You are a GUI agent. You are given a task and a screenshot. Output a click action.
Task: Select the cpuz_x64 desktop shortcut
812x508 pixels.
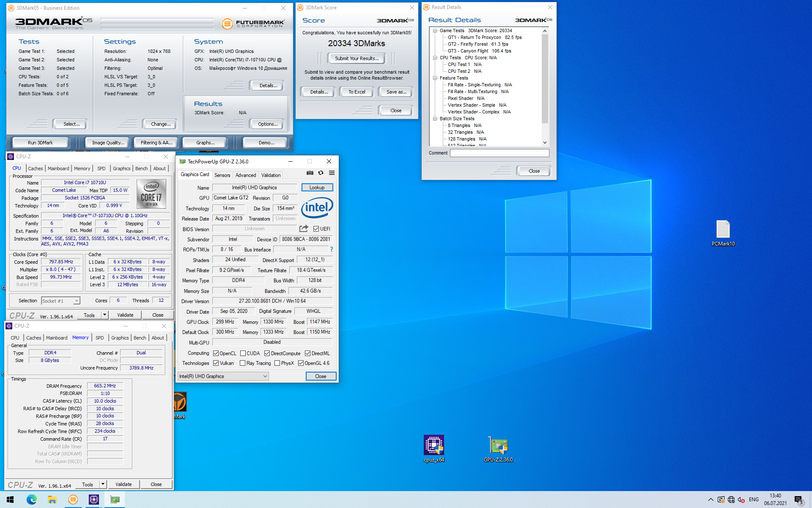point(434,449)
